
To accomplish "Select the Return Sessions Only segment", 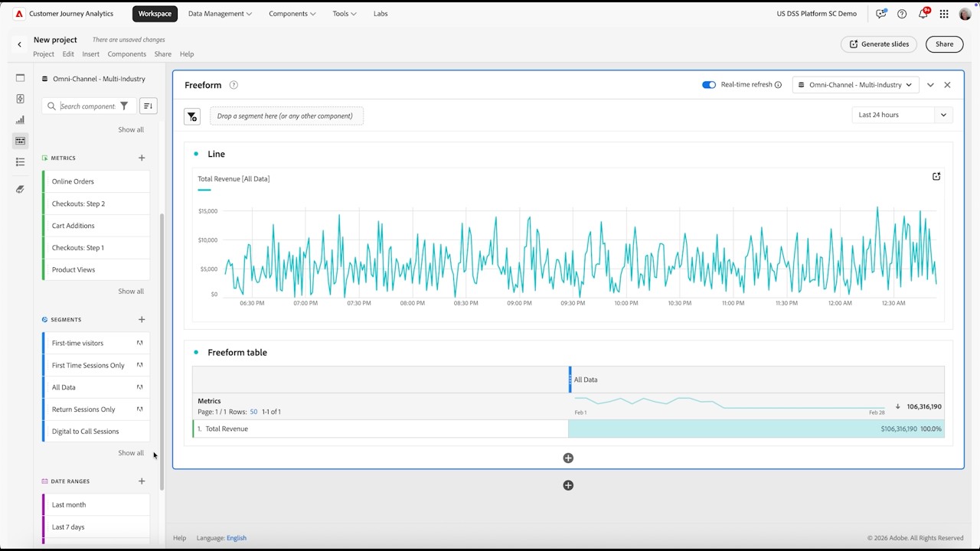I will click(96, 409).
